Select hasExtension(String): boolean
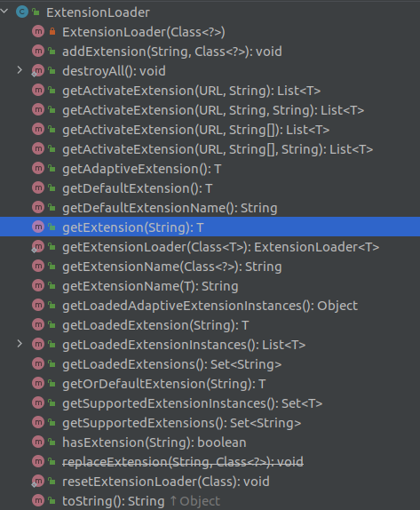This screenshot has width=420, height=510. coord(155,442)
